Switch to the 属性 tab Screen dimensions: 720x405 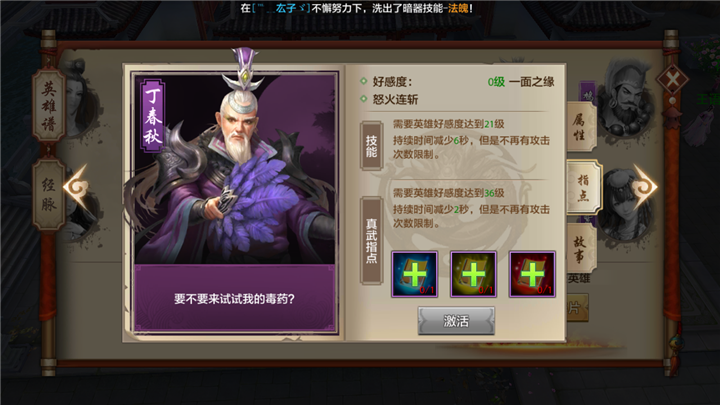pos(580,127)
